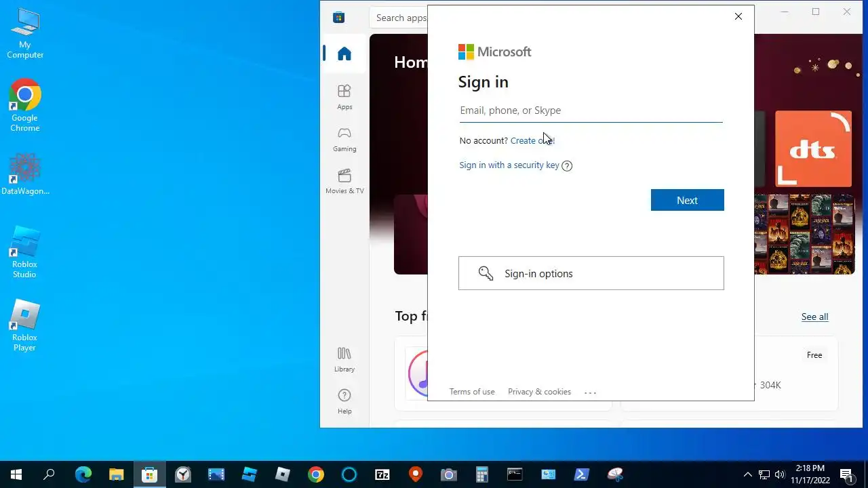The width and height of the screenshot is (868, 488).
Task: Open Movies & TV in Store sidebar
Action: (x=344, y=180)
